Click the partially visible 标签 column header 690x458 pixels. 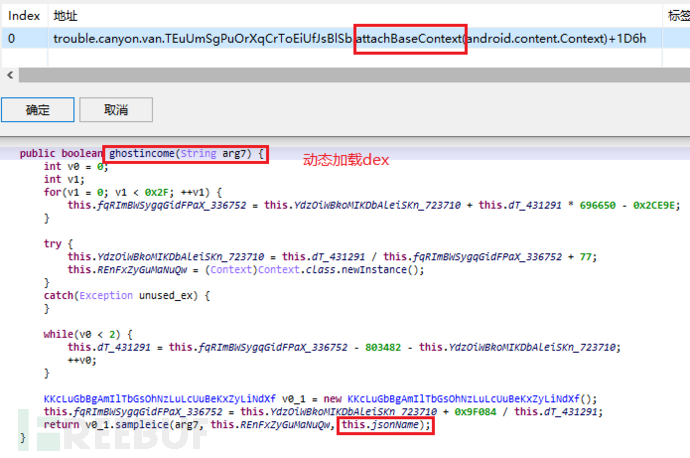click(678, 16)
